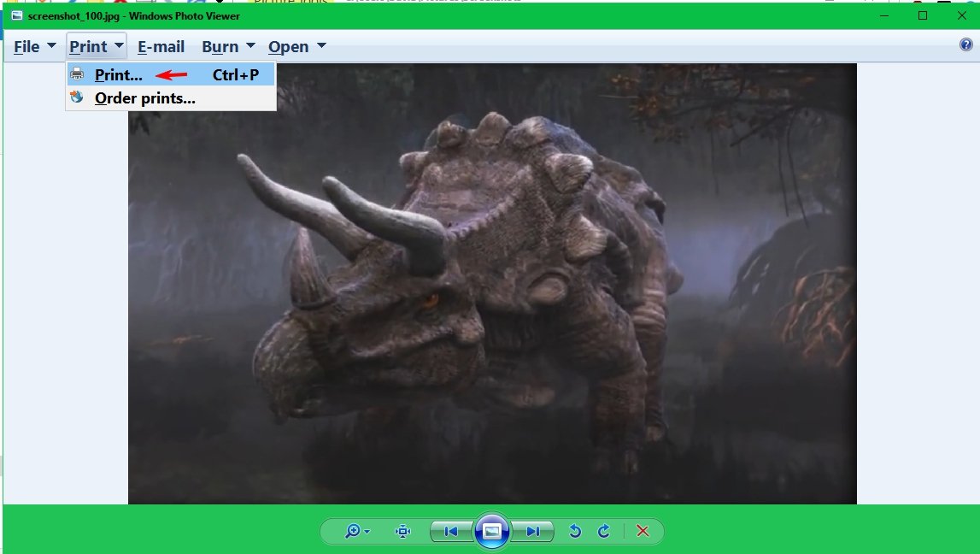
Task: Open the Burn menu
Action: tap(220, 47)
